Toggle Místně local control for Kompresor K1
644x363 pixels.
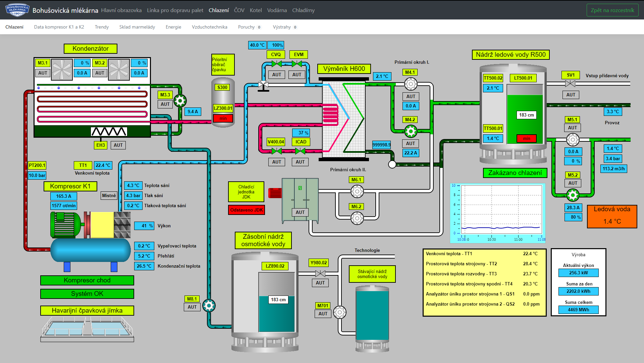pos(109,195)
